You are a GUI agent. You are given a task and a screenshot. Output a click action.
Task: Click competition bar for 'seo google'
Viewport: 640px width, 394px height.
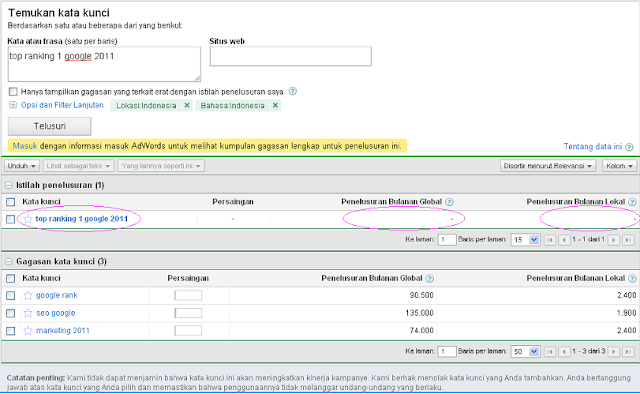188,313
